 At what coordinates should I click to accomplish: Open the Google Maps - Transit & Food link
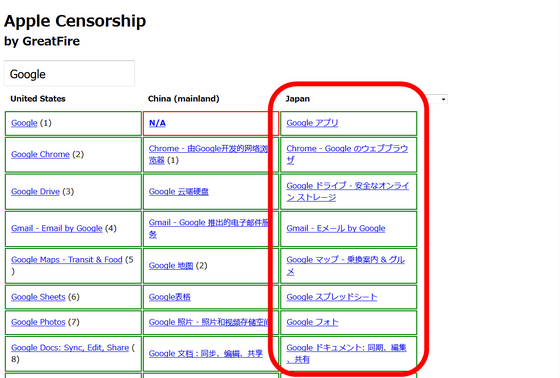pos(67,260)
